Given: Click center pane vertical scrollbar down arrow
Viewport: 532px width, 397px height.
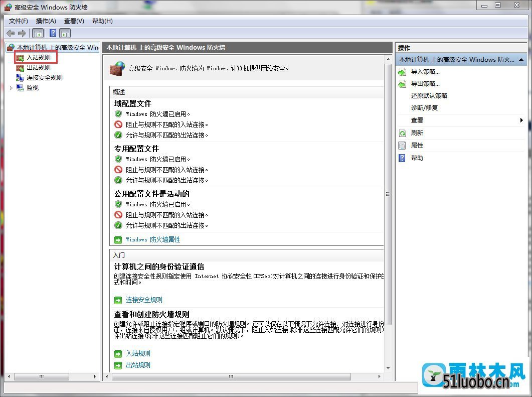Looking at the screenshot, I should (x=388, y=368).
